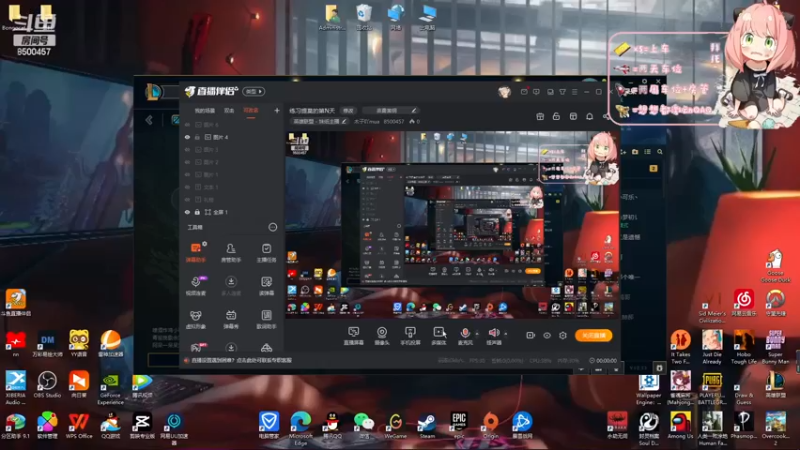Viewport: 800px width, 450px height.
Task: Add a 多媒体 media source
Action: pyautogui.click(x=439, y=336)
